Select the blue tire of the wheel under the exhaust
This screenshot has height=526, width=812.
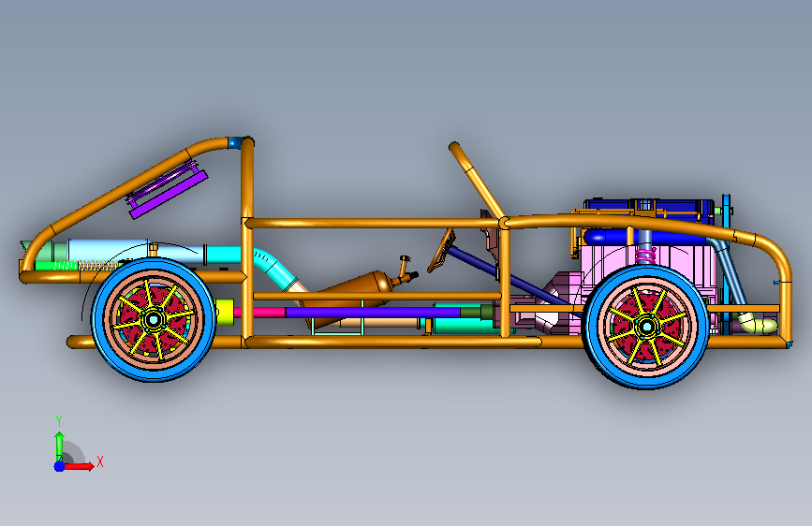click(98, 319)
